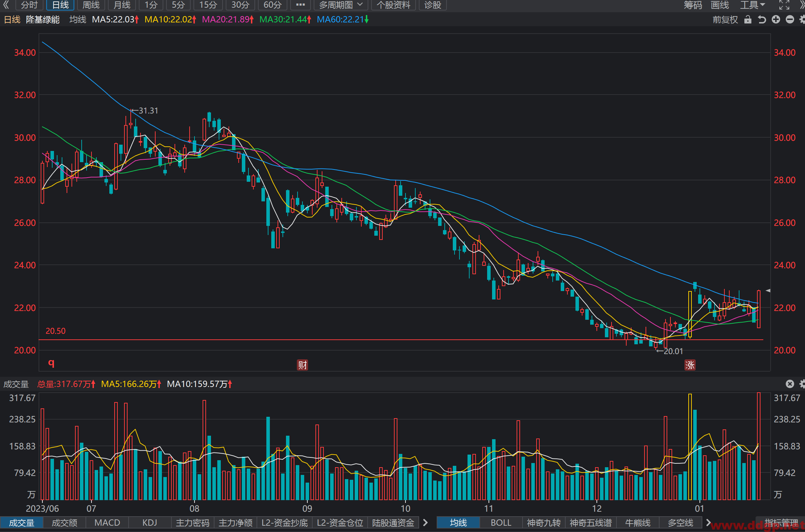Select the BOLL overlay tab
The image size is (805, 532).
(x=501, y=523)
